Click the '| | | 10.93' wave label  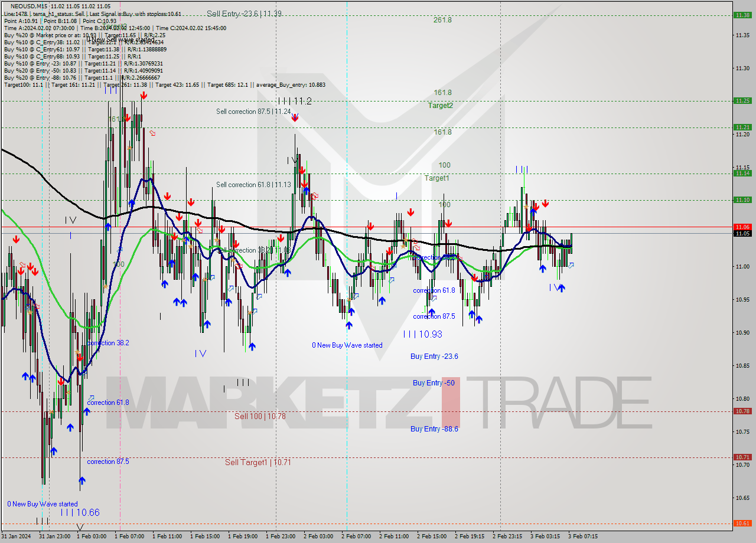point(423,334)
